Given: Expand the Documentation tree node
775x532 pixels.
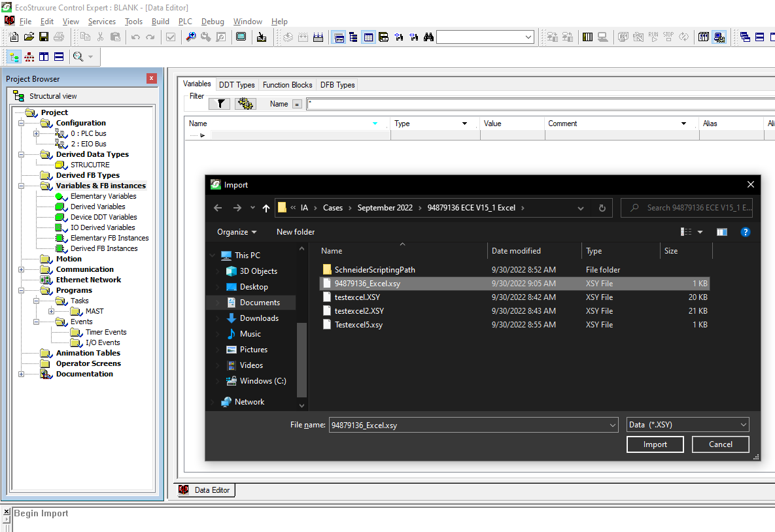Looking at the screenshot, I should pos(21,374).
